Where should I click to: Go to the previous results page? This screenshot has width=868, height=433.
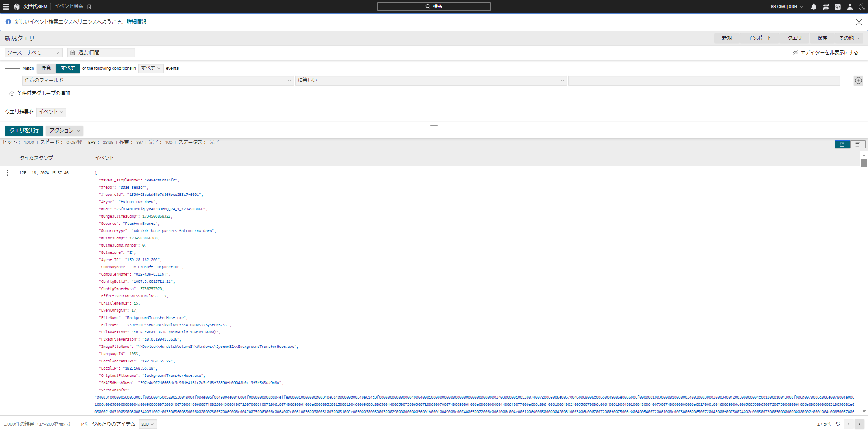pos(849,424)
